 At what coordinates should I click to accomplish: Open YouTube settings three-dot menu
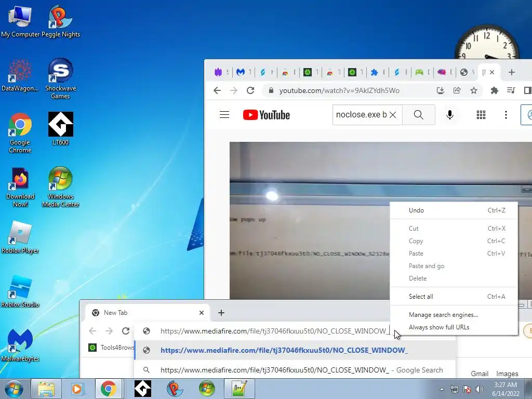(x=506, y=115)
